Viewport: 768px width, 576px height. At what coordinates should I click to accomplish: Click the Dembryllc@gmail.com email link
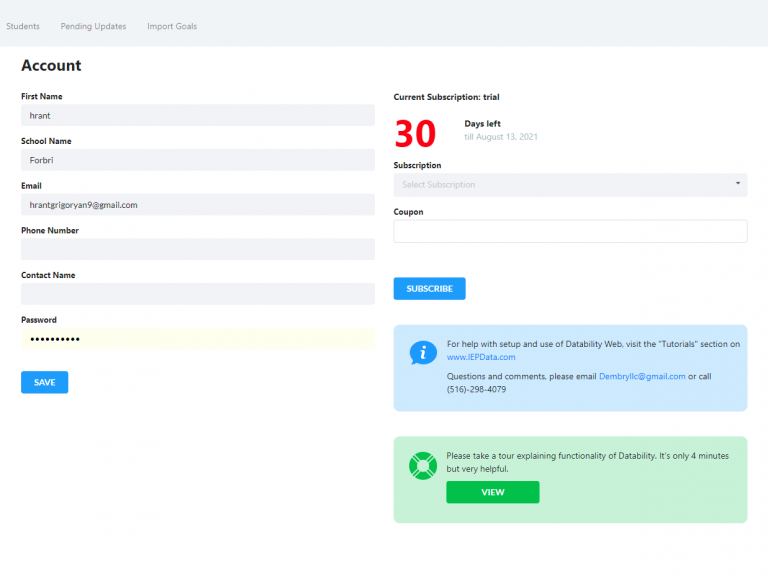pos(642,376)
